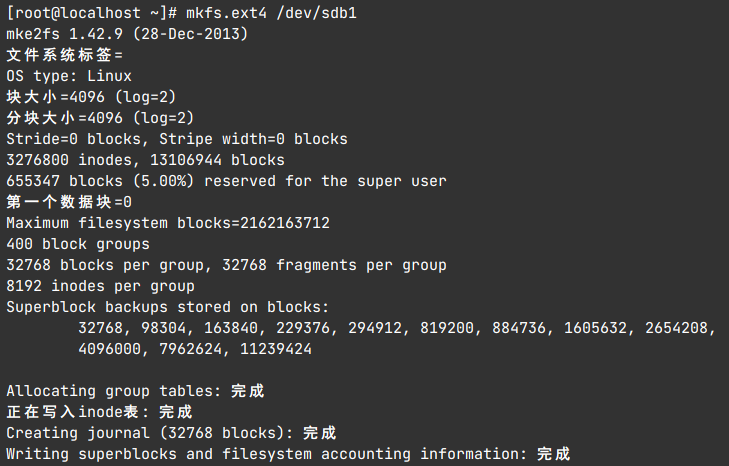The image size is (729, 466).
Task: Click the 'OS type: Linux' line
Action: (69, 76)
